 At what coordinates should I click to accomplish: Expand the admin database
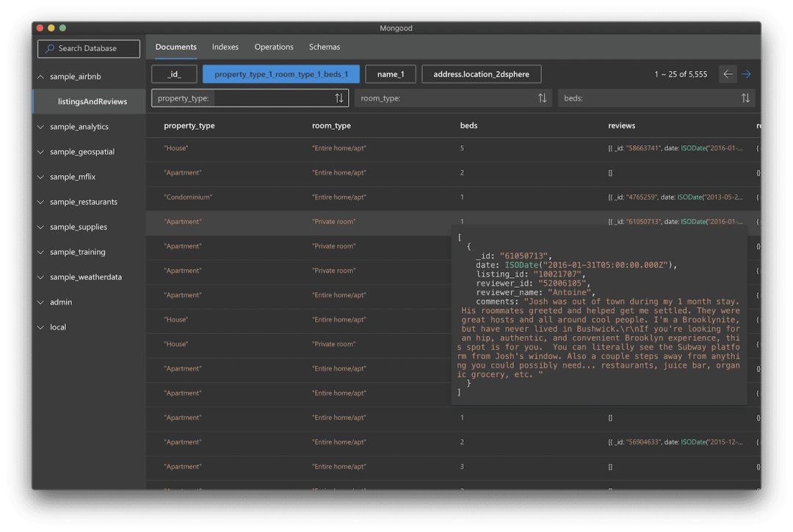click(40, 302)
